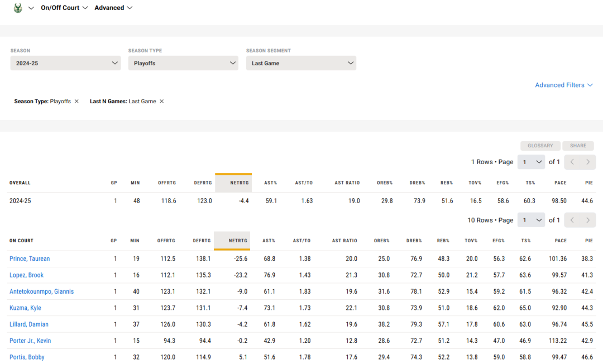Click Lopez's NETRTG value -23.2
The image size is (603, 364).
pyautogui.click(x=241, y=275)
